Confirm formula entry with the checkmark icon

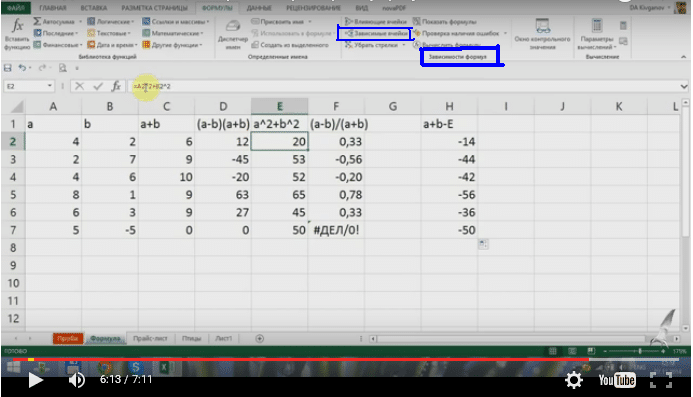pyautogui.click(x=98, y=86)
